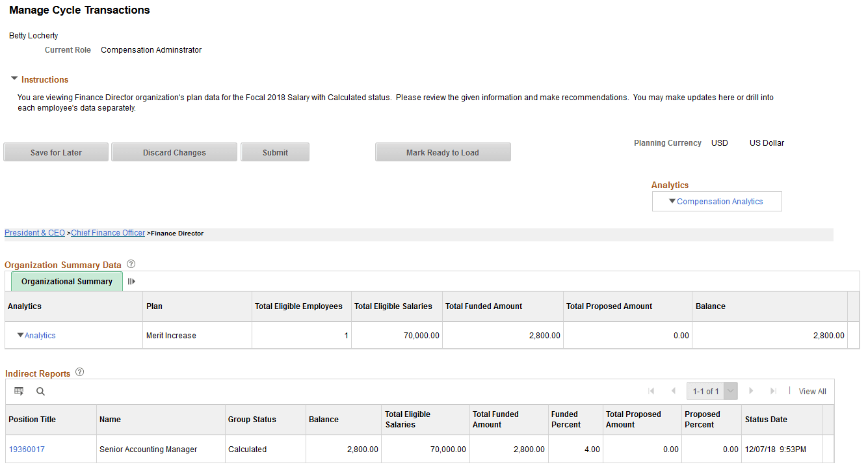Screen dimensions: 868x471
Task: Open the President & CEO breadcrumb link
Action: 34,232
